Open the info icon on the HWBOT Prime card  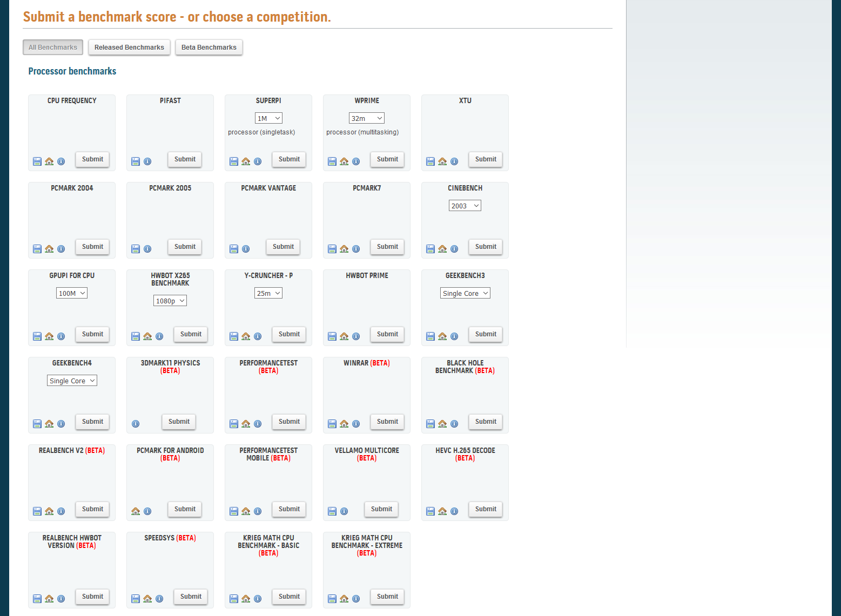coord(356,336)
